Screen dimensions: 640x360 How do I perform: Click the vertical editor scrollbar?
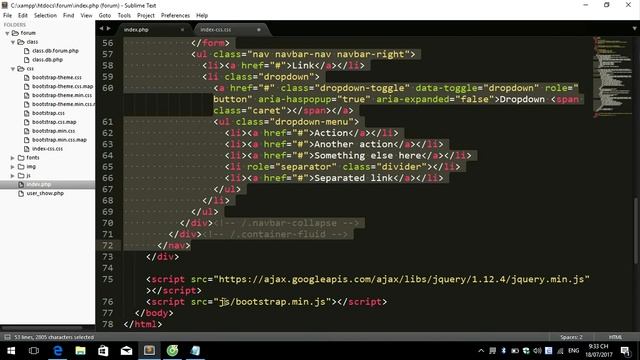pyautogui.click(x=636, y=231)
